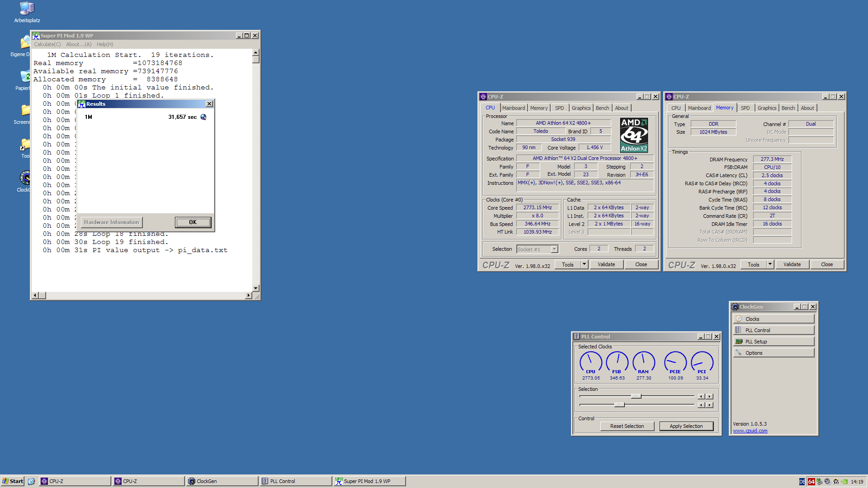The height and width of the screenshot is (488, 868).
Task: Open PLL Control from ClockGen window
Action: (774, 330)
